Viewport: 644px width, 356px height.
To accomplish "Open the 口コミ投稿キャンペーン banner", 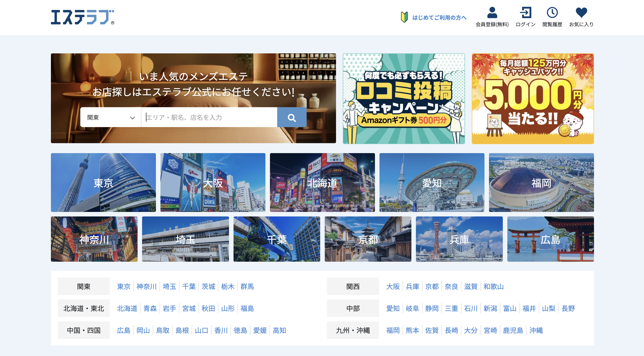I will tap(403, 99).
